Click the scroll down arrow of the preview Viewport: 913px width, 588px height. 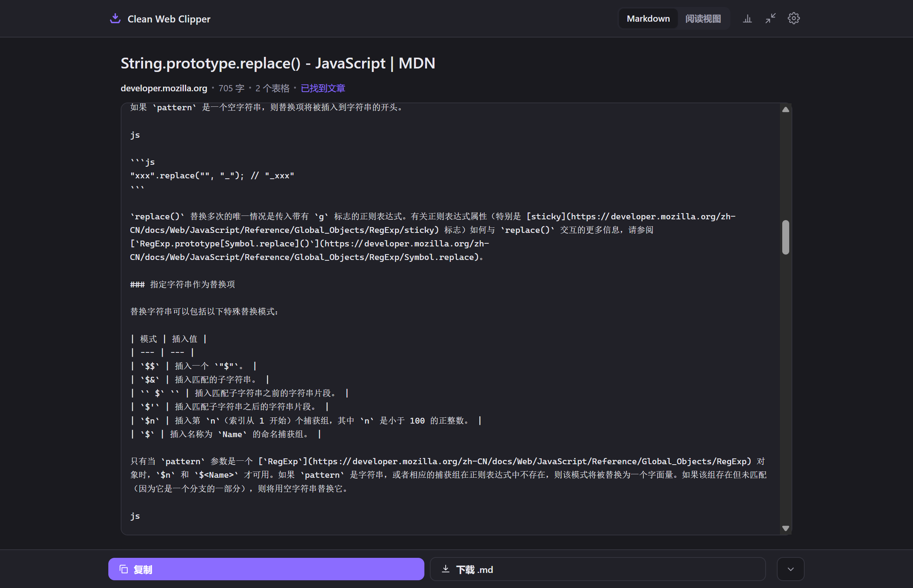[x=785, y=528]
